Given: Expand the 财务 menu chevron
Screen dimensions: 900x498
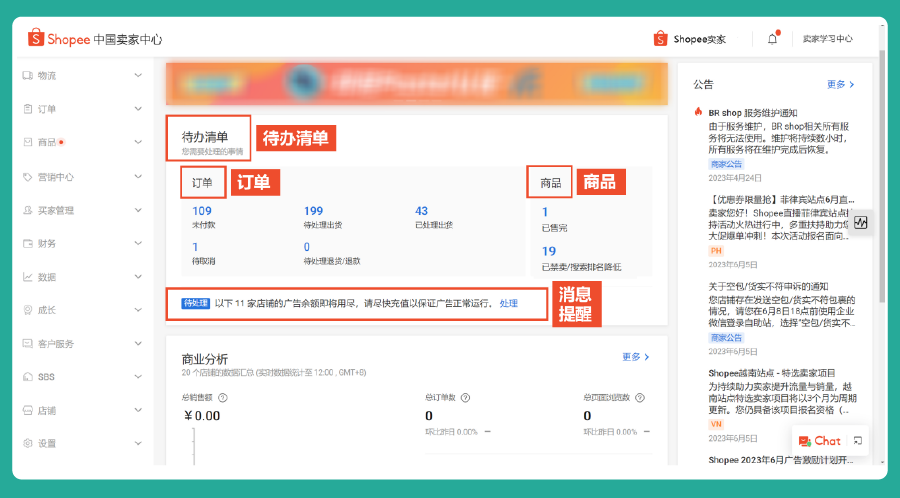Looking at the screenshot, I should click(x=138, y=243).
